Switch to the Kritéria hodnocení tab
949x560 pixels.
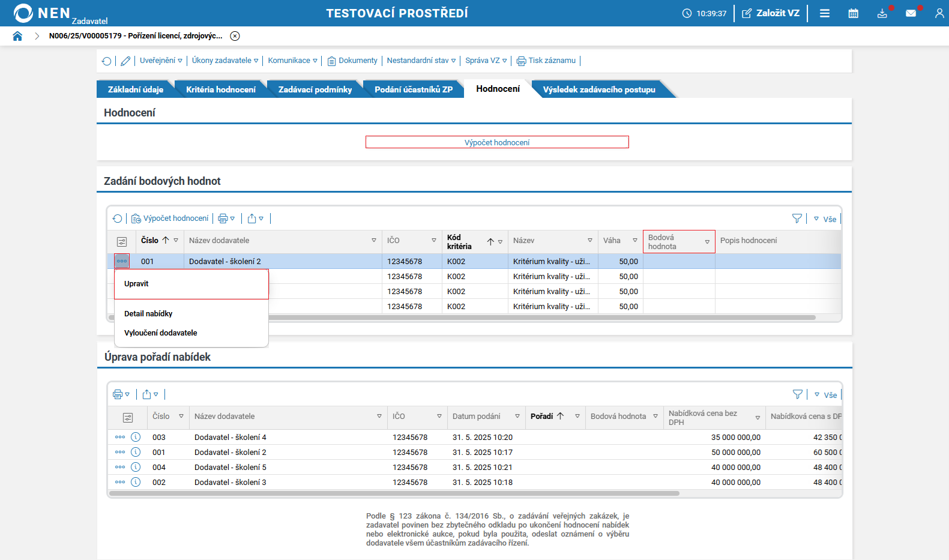pos(220,89)
